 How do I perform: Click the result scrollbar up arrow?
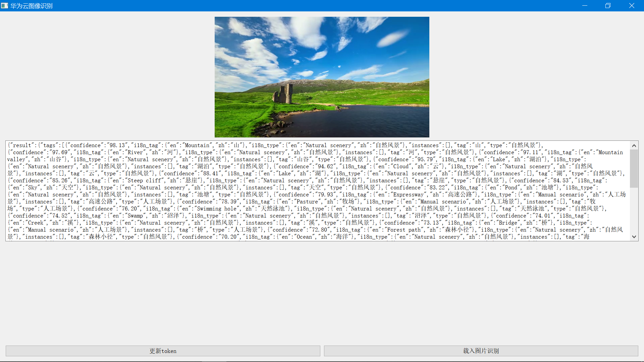coord(634,145)
